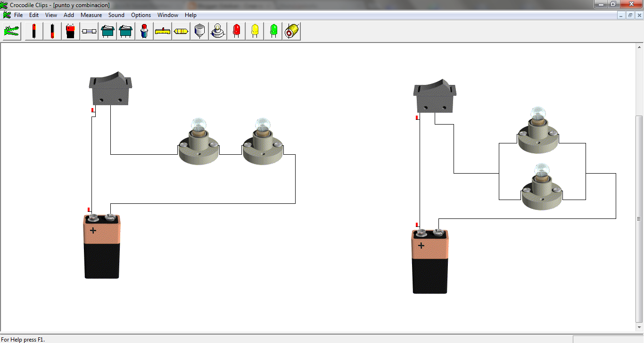644x343 pixels.
Task: Click the vertical scrollbar down arrow
Action: 640,327
